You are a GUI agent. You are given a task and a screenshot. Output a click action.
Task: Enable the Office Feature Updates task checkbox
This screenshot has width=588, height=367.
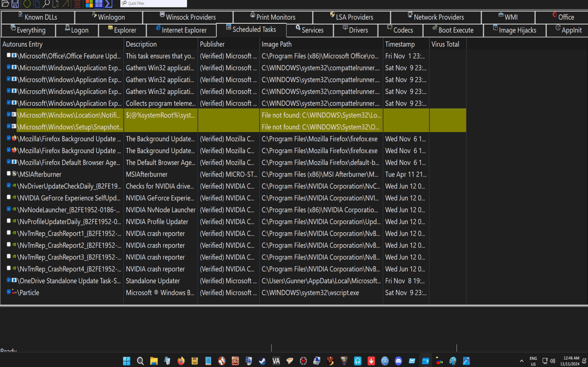(9, 55)
